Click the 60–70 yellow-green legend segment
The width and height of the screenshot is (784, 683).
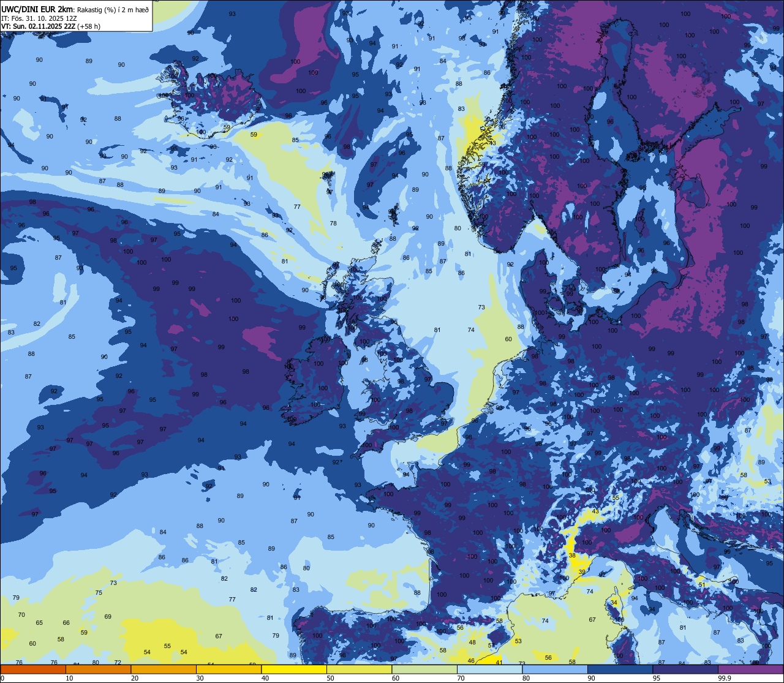coord(424,669)
